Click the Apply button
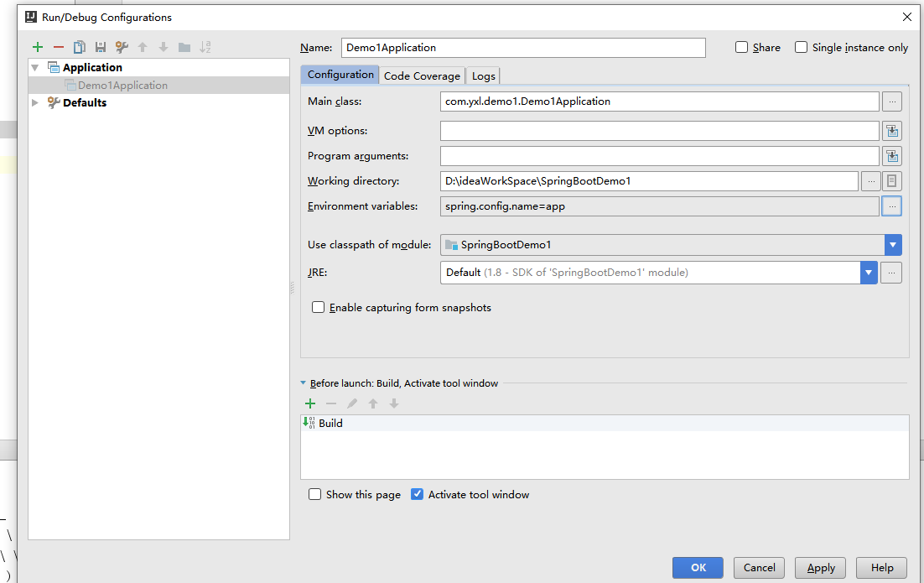 820,568
